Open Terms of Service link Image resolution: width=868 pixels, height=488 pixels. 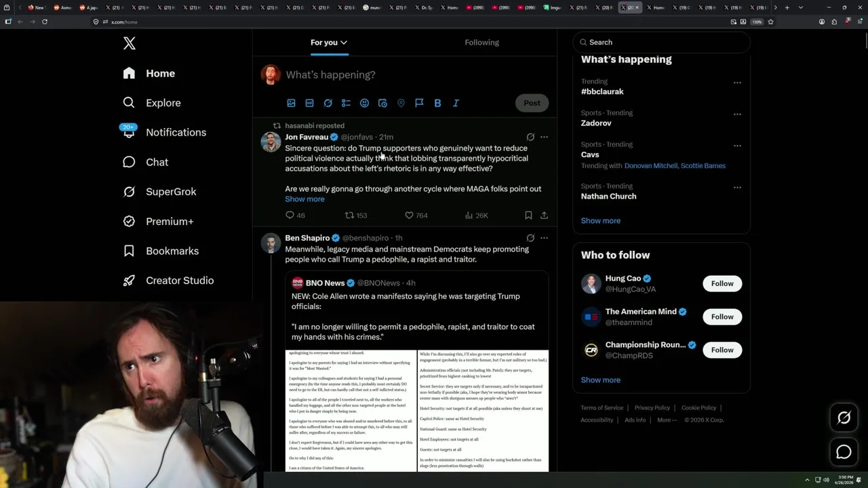click(601, 408)
